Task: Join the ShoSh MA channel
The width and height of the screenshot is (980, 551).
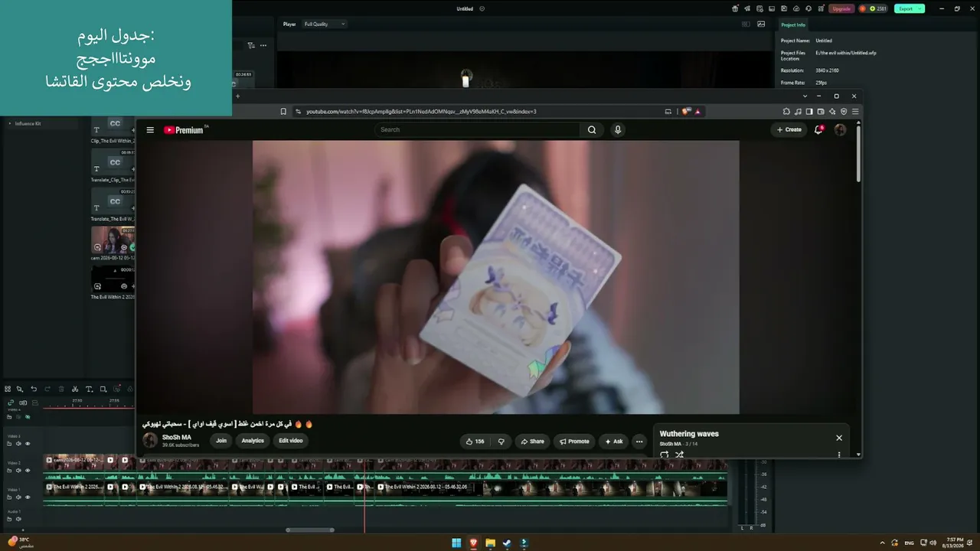Action: pos(221,441)
